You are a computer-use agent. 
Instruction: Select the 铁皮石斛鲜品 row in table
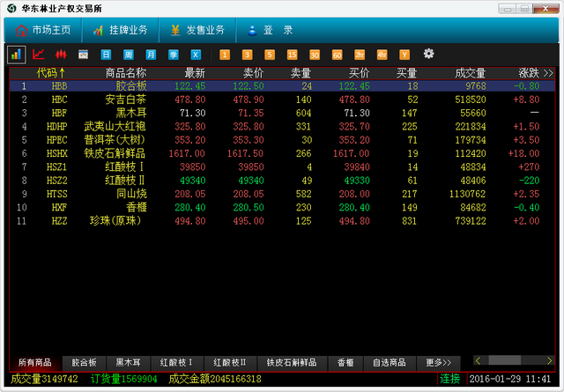click(x=282, y=153)
